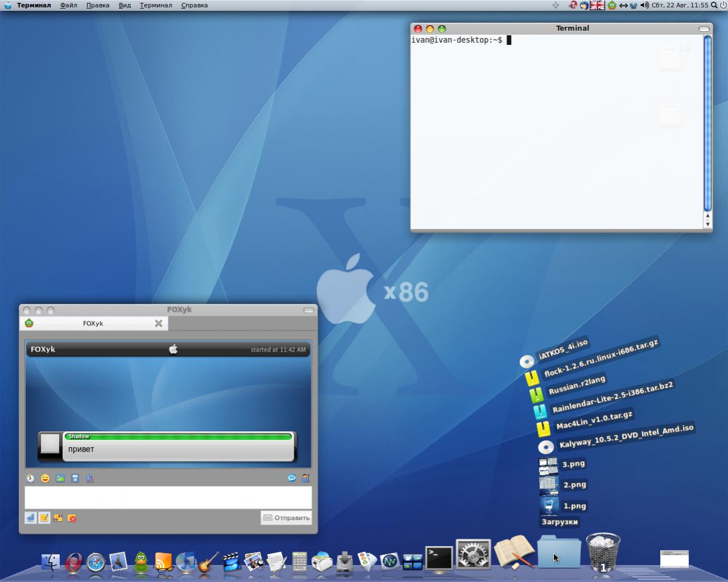This screenshot has height=582, width=728.
Task: Open the text editor paper icon in dock
Action: (277, 562)
